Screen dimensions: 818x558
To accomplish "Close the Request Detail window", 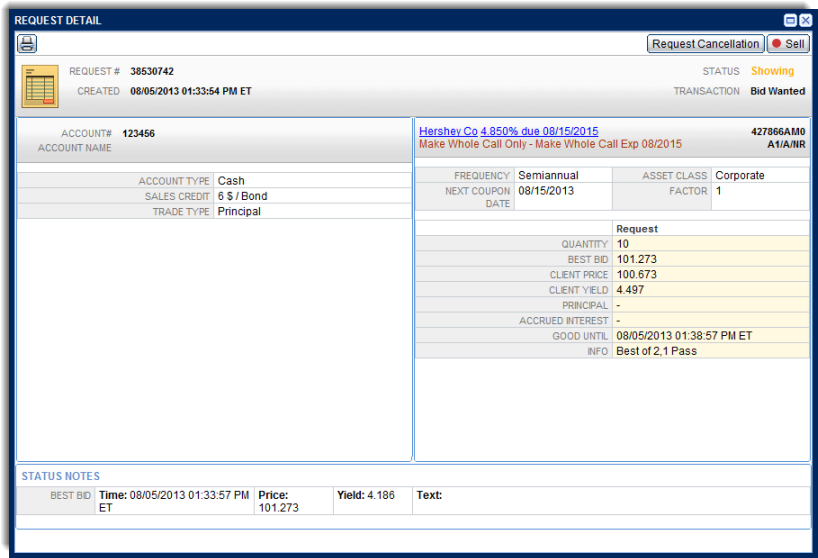I will pos(805,20).
